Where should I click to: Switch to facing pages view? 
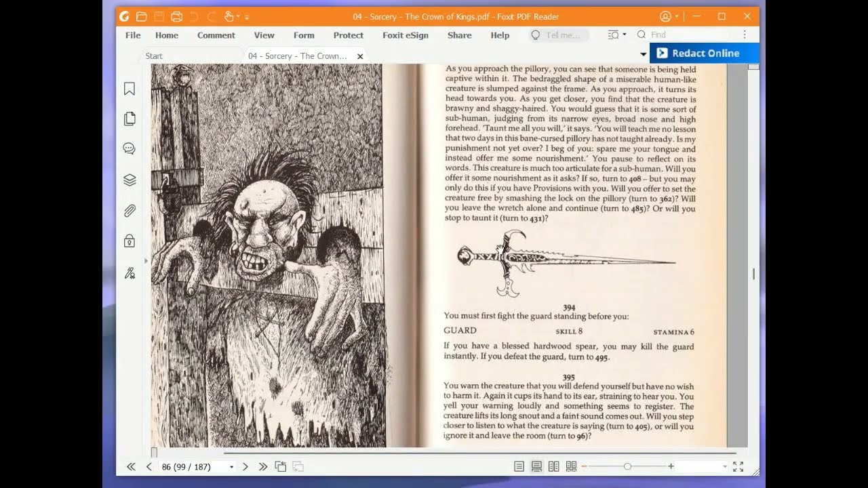(553, 466)
